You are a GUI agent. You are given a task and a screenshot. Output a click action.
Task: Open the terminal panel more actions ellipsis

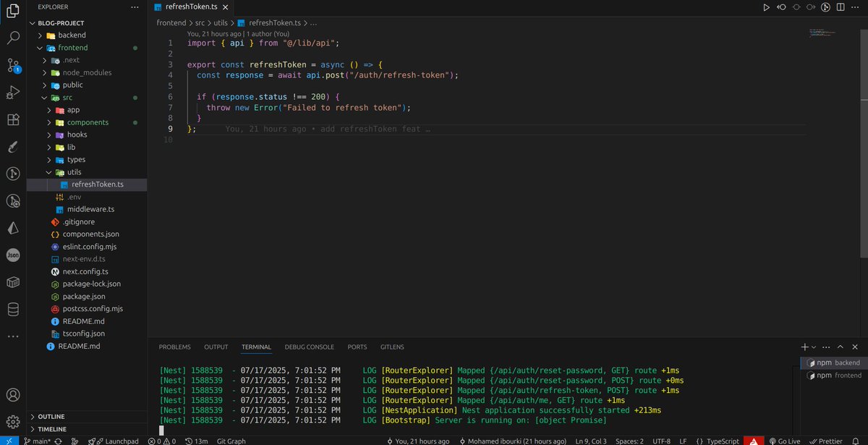(825, 347)
